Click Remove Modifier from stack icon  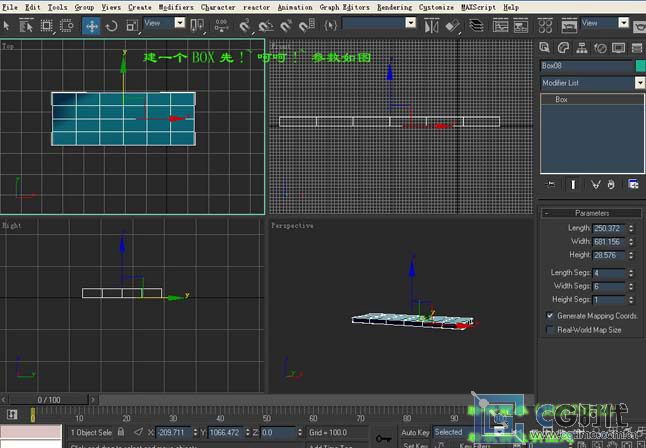coord(611,184)
